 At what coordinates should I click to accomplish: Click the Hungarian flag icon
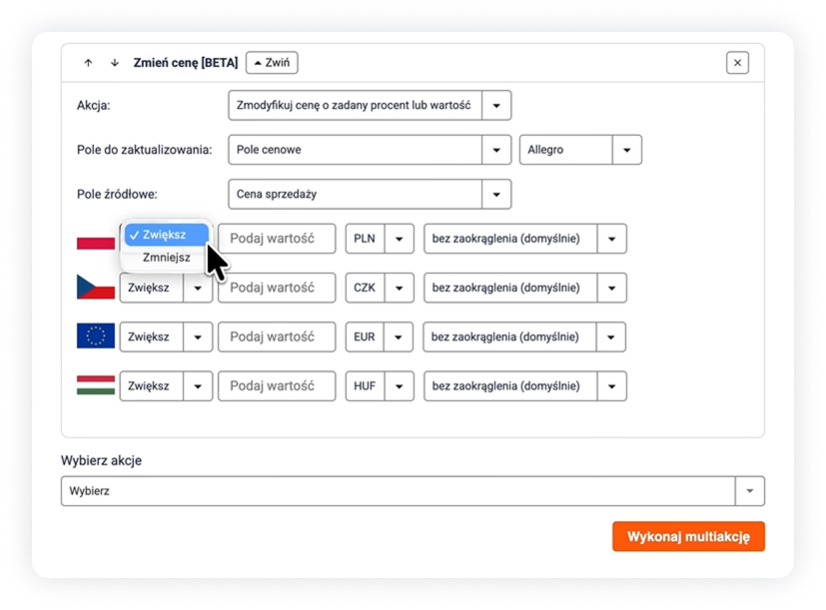(x=96, y=386)
